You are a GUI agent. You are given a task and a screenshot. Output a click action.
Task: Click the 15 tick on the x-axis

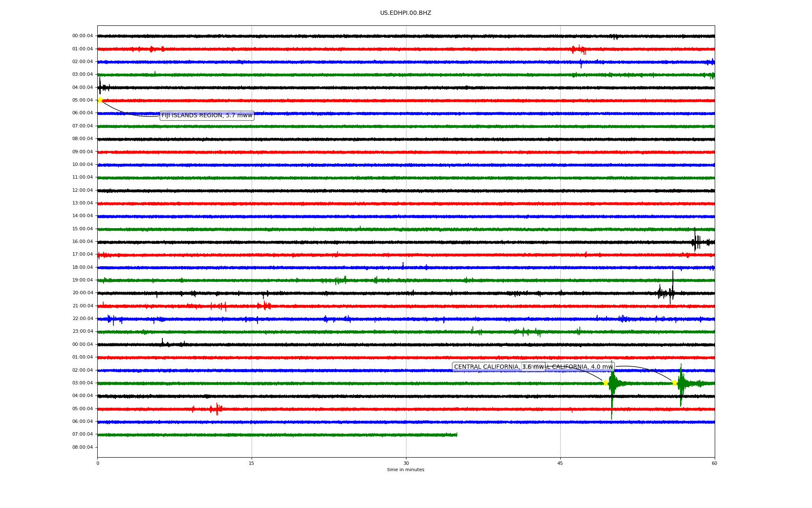tap(252, 463)
